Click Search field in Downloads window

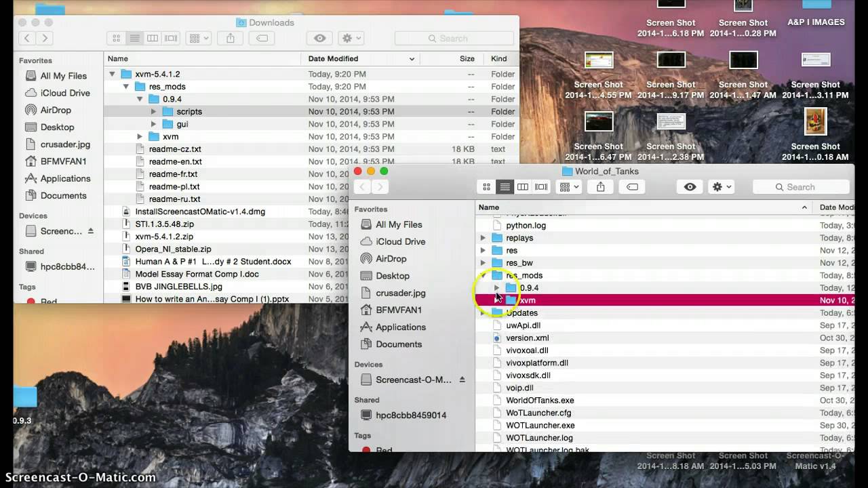point(454,39)
